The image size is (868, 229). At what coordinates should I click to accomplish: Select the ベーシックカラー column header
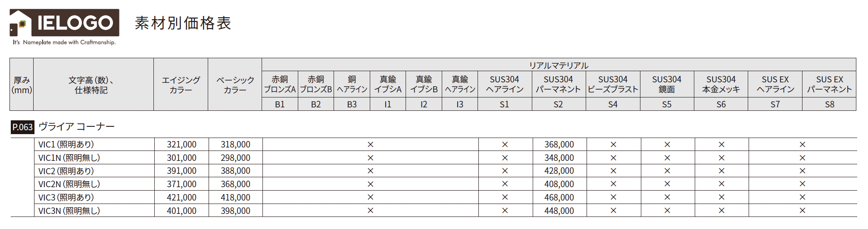pyautogui.click(x=235, y=85)
